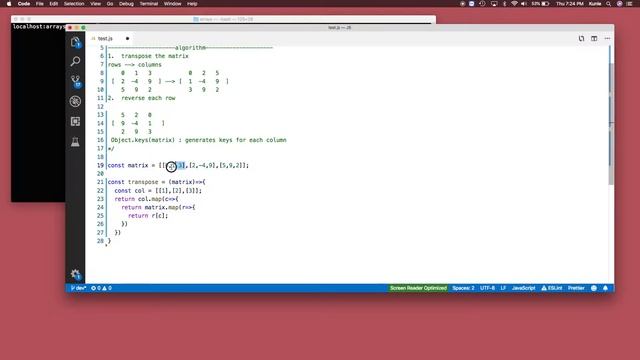
Task: Click the battery status in menu bar
Action: (x=540, y=4)
